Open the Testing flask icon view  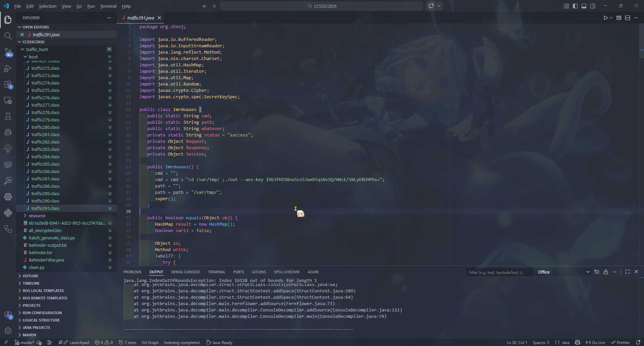click(x=8, y=116)
